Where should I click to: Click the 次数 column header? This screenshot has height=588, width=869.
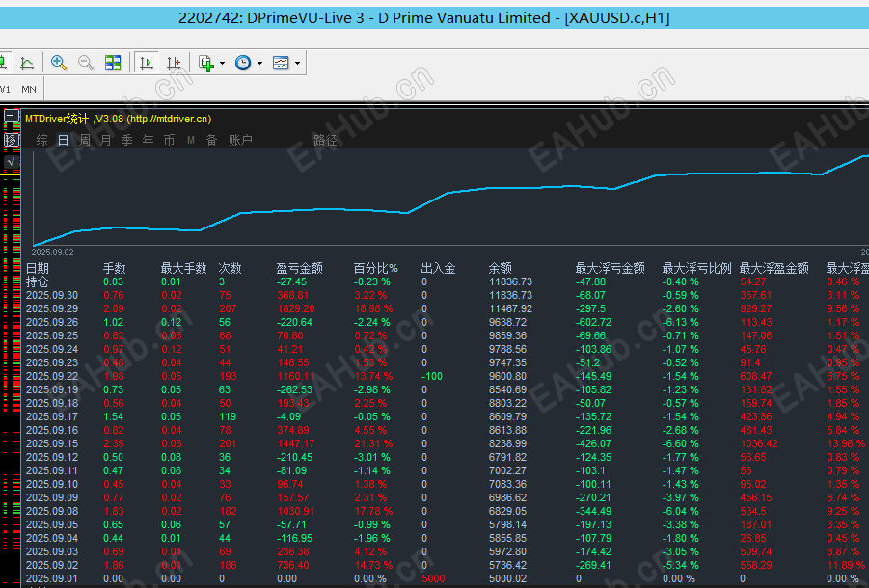point(230,269)
